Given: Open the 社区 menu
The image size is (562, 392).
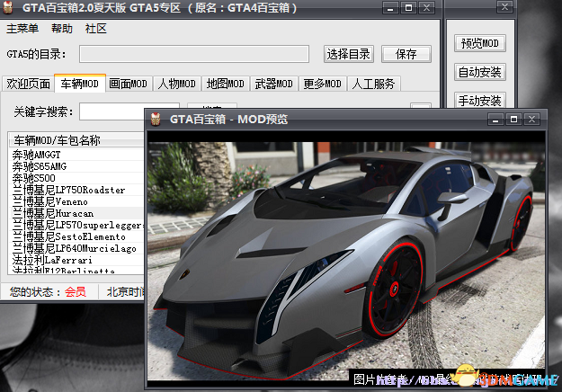Looking at the screenshot, I should click(x=95, y=28).
